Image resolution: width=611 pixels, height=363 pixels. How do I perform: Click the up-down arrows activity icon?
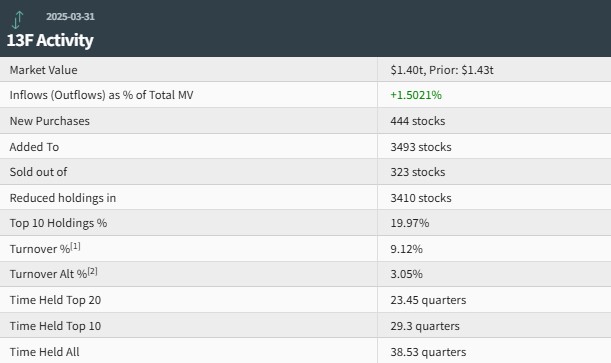tap(18, 20)
